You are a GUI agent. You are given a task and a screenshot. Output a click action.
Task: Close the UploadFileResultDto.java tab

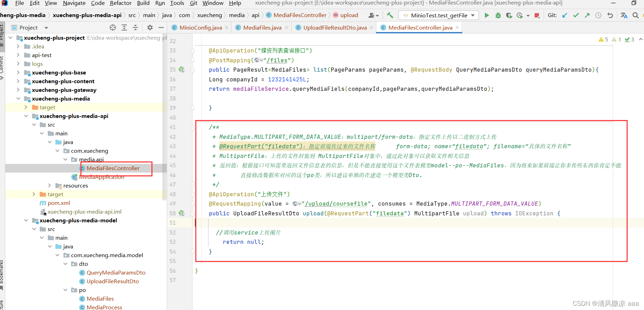(x=371, y=27)
